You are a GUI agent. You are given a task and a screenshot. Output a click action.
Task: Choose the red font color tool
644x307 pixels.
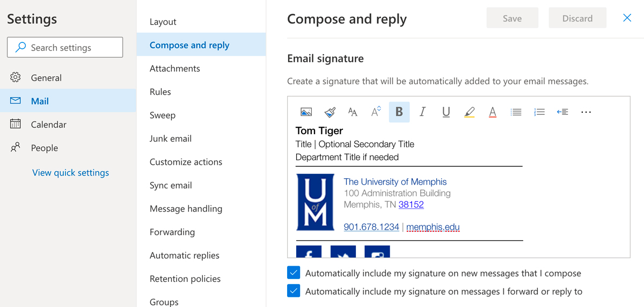click(x=493, y=112)
